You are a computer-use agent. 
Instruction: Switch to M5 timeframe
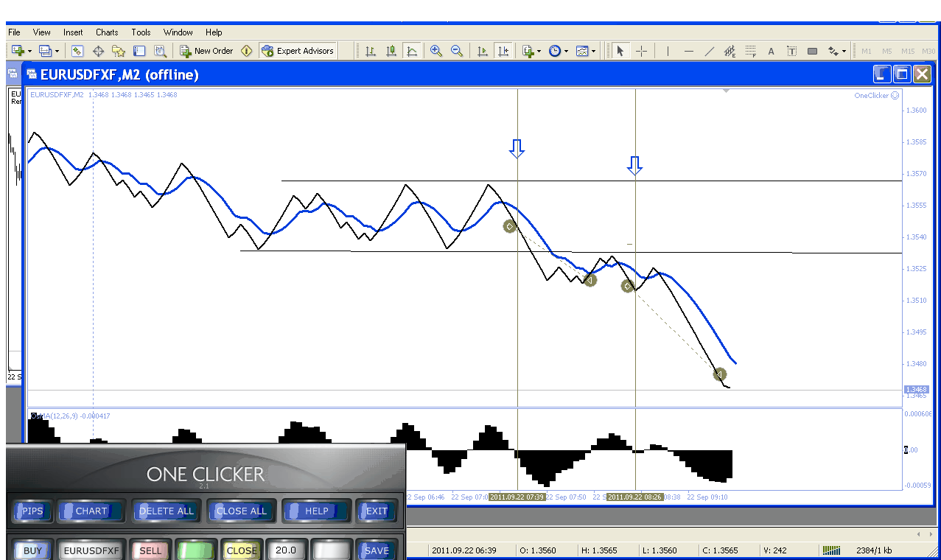pos(886,51)
